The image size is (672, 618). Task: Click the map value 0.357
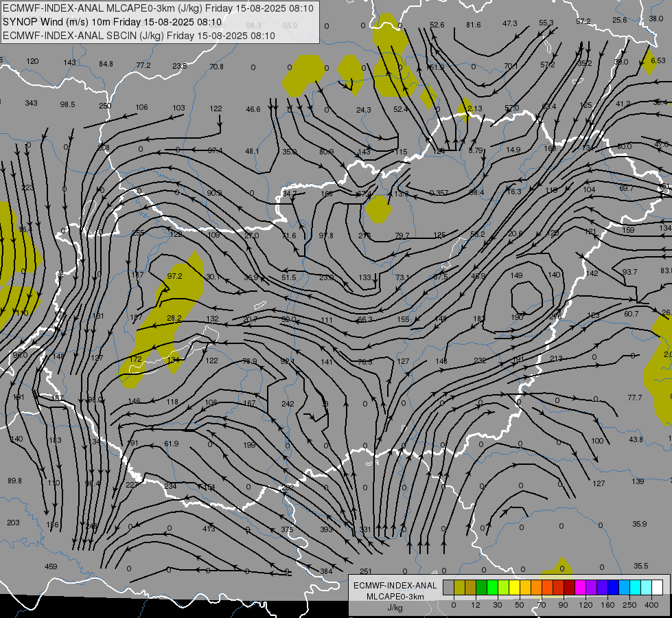coord(439,193)
